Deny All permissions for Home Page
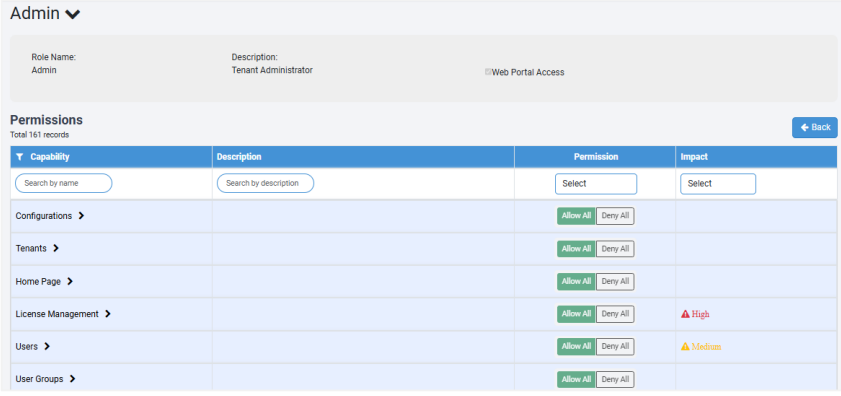The image size is (841, 396). 615,281
